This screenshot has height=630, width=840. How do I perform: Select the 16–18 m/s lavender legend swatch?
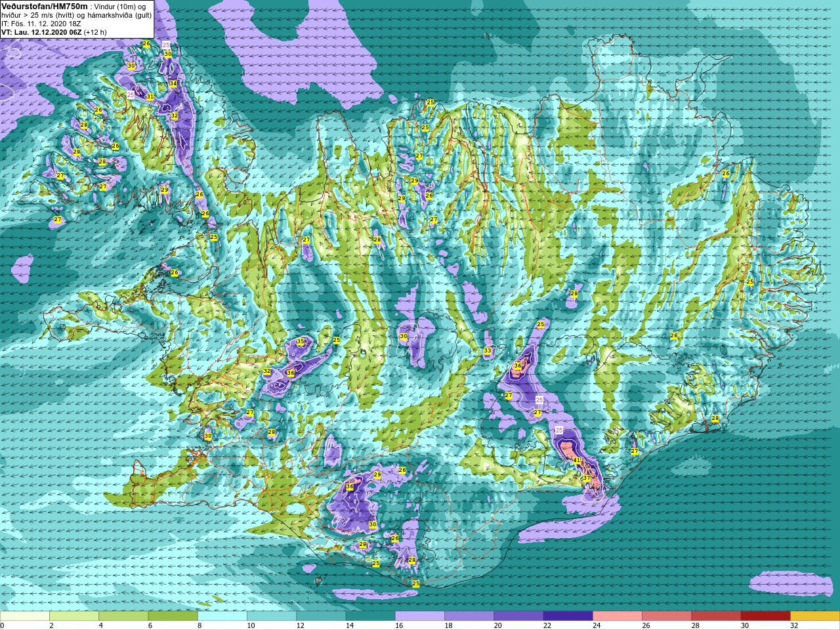pyautogui.click(x=420, y=616)
